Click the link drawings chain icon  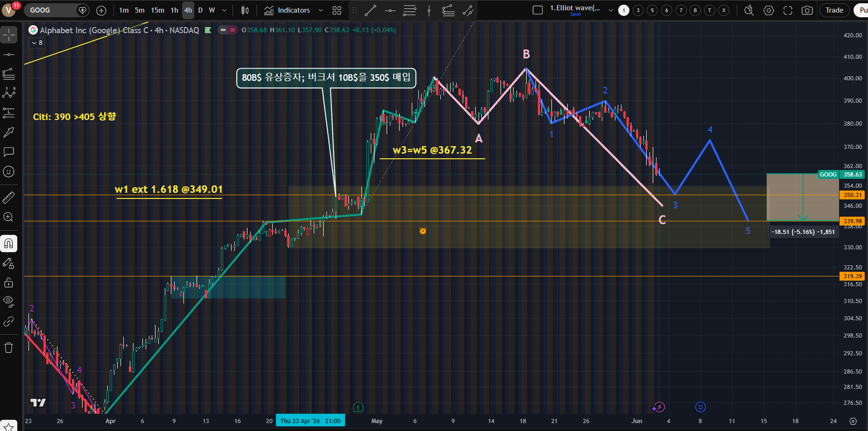(x=9, y=321)
